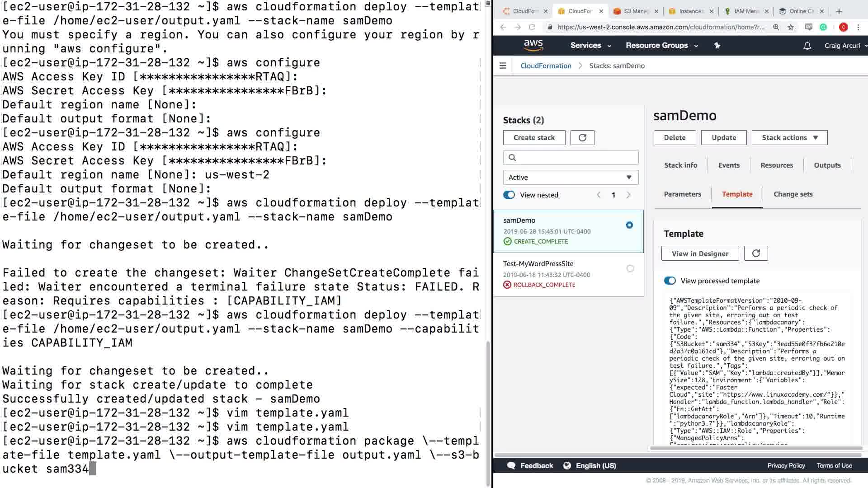Click the stacks search input field

574,158
